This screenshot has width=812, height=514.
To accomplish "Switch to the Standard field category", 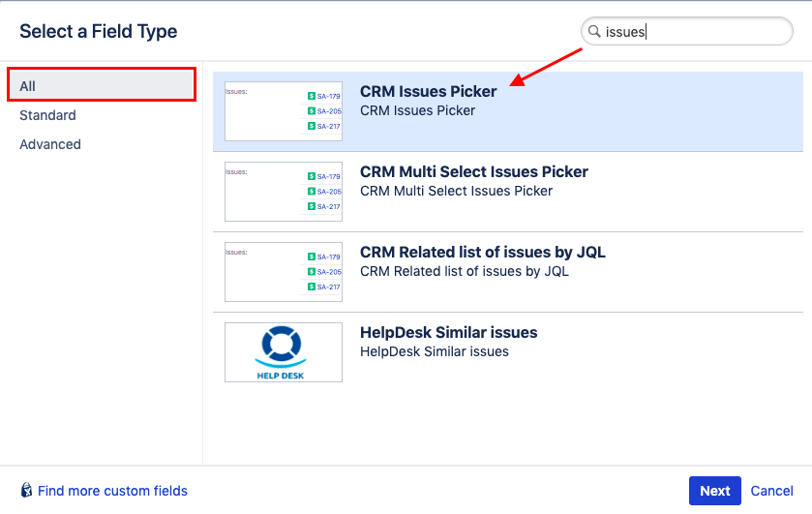I will coord(48,115).
